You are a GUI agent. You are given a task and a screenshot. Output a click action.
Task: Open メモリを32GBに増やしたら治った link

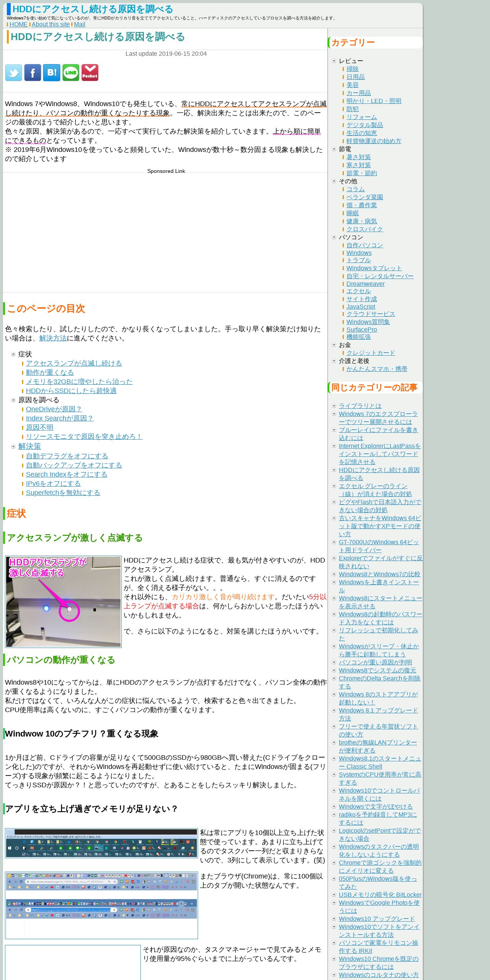79,382
